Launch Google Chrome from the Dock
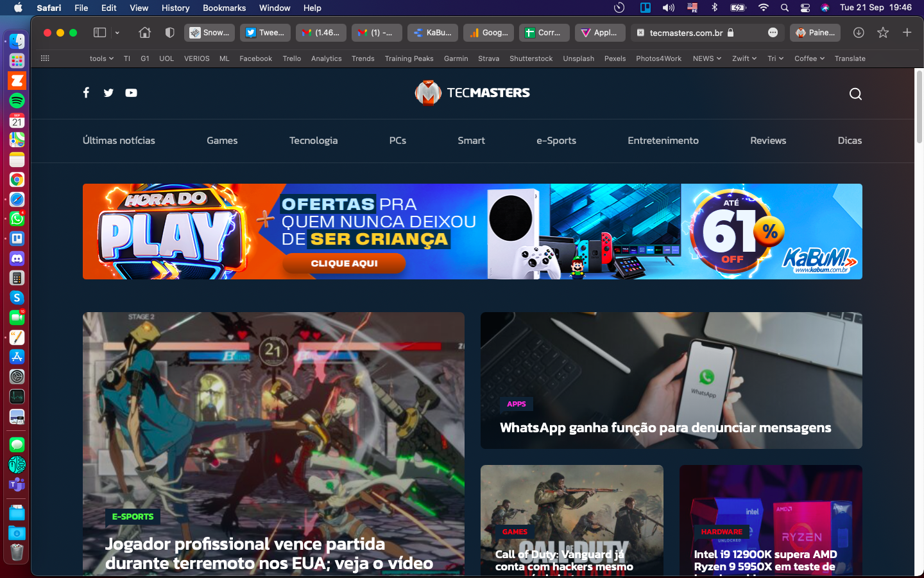 point(17,180)
